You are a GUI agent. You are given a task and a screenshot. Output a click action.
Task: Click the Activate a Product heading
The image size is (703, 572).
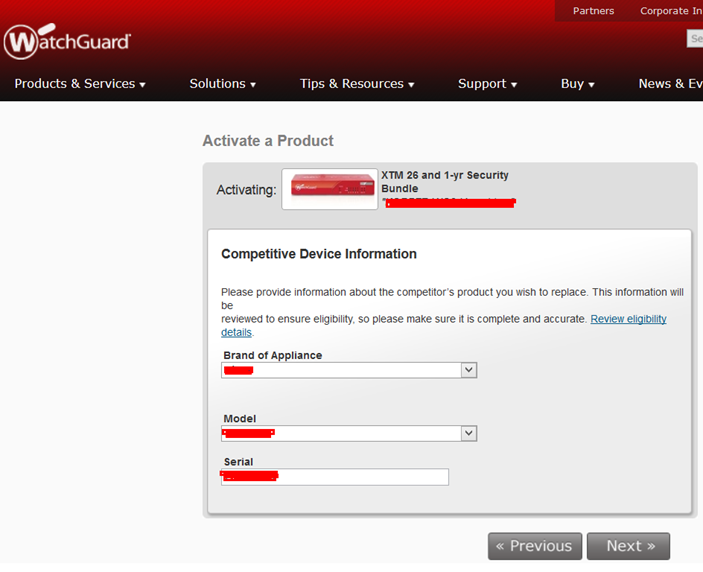point(268,141)
